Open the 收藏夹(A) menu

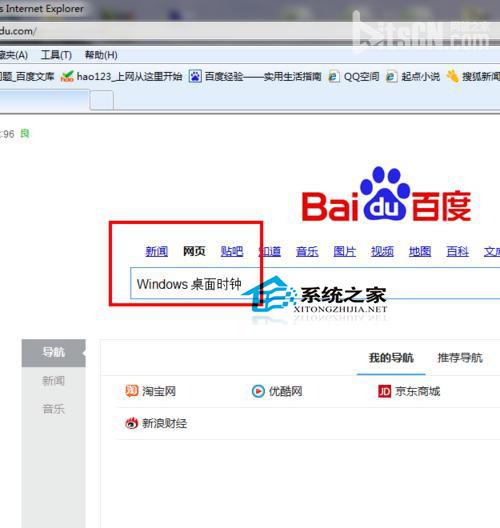pyautogui.click(x=13, y=55)
